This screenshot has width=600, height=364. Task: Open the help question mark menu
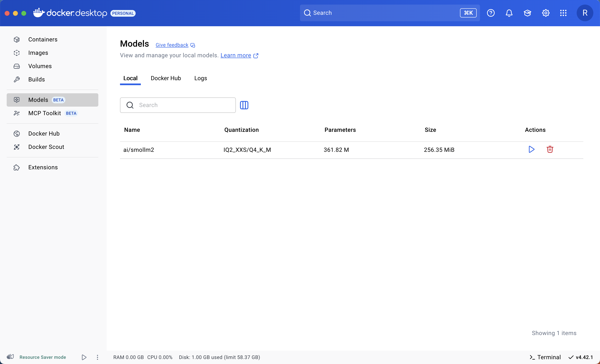click(x=491, y=13)
